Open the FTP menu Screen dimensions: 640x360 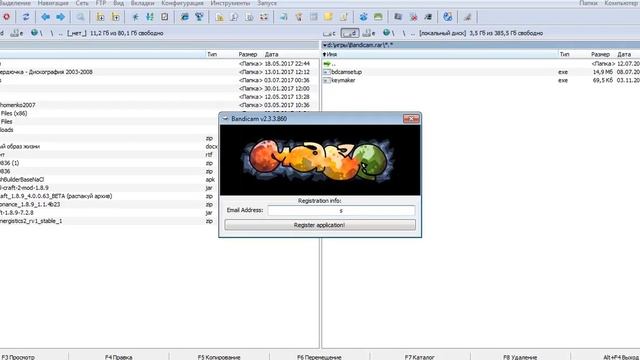101,3
